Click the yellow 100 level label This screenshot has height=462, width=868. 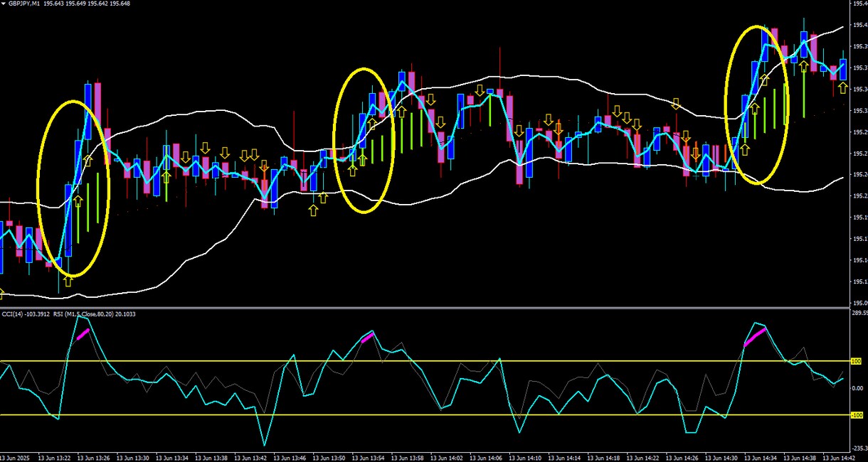[857, 361]
